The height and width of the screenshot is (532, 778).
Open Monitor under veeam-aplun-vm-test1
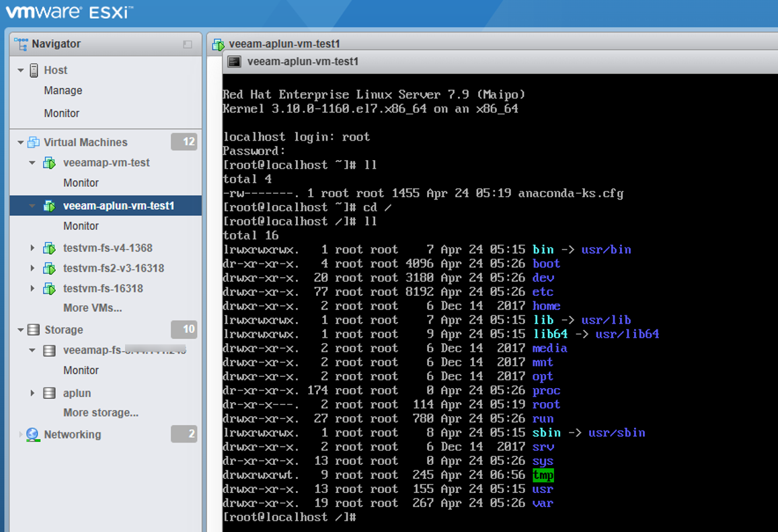tap(81, 226)
